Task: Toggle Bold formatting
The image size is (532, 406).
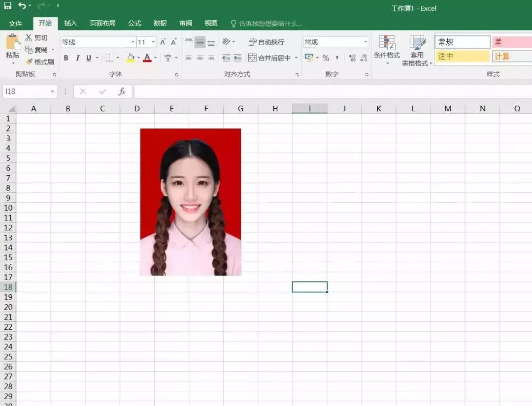Action: [66, 58]
